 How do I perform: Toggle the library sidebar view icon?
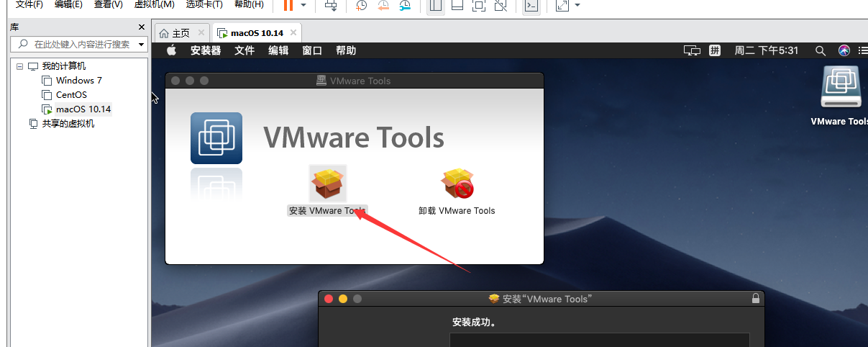pos(435,5)
